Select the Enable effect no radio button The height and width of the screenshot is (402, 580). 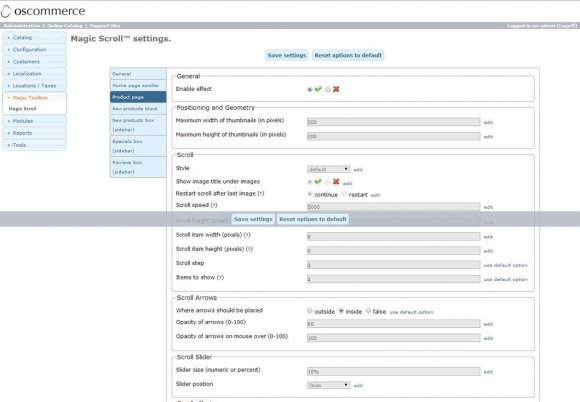328,89
